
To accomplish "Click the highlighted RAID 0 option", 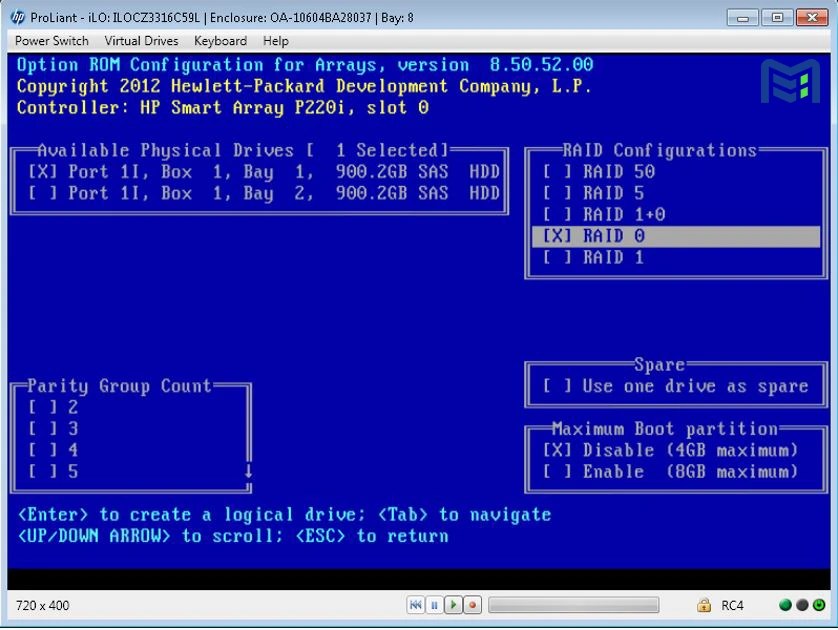I will 676,236.
